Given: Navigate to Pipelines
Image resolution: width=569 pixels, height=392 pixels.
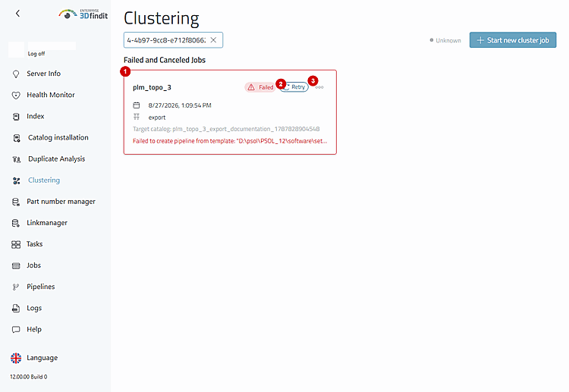Looking at the screenshot, I should coord(41,287).
